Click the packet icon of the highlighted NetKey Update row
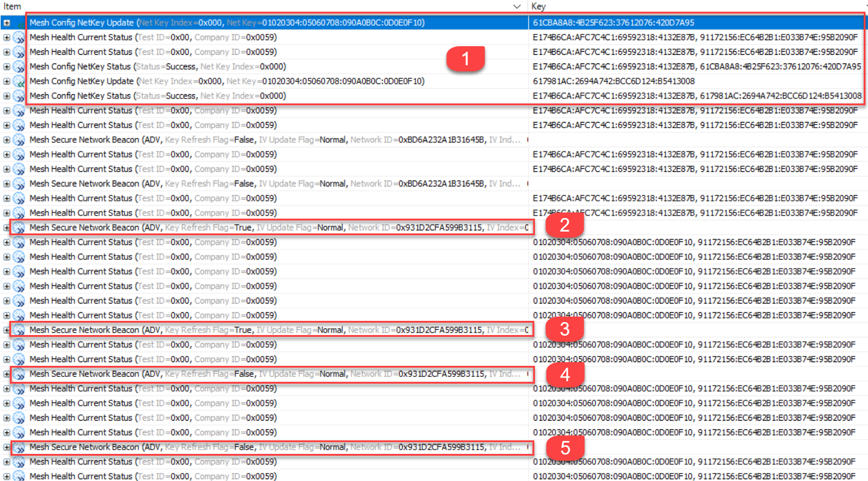 (x=18, y=23)
